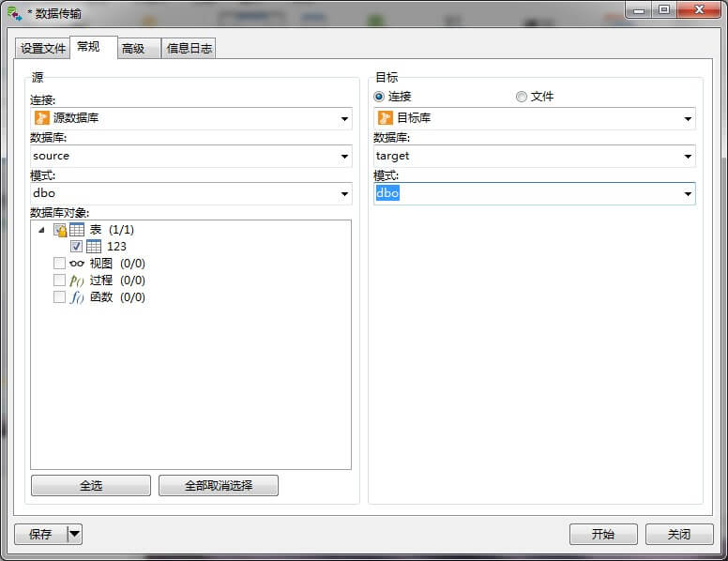Switch to the 高级 tab

(x=133, y=49)
